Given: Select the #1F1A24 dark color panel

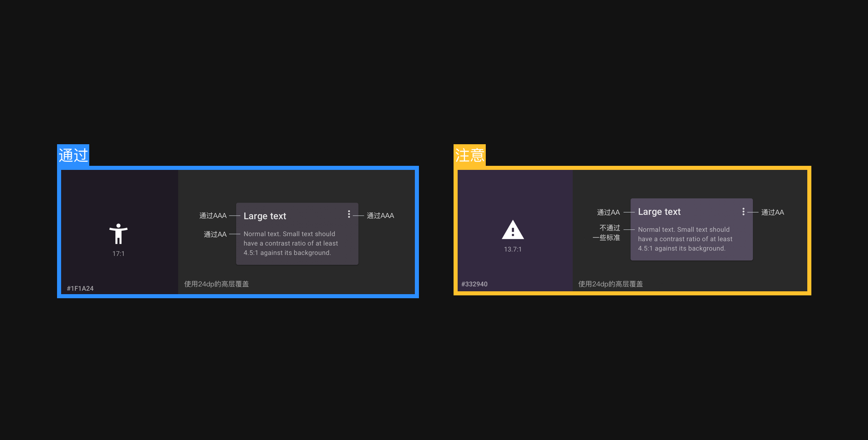Looking at the screenshot, I should point(119,196).
